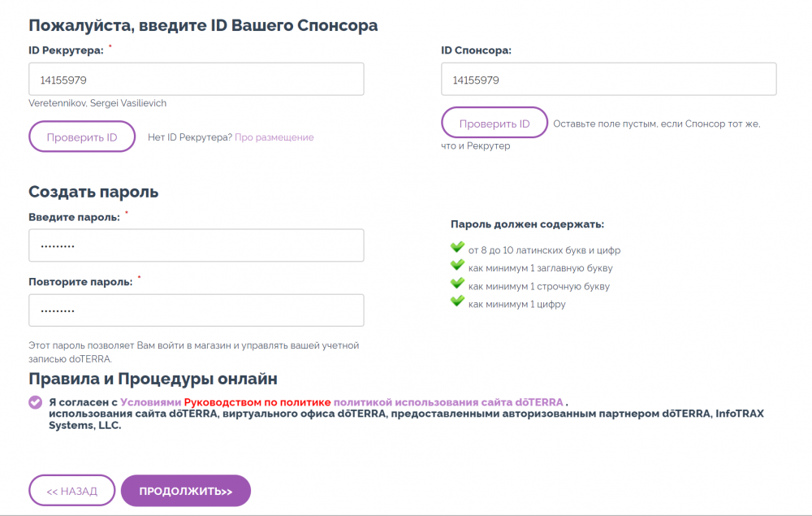Focus the Повторите пароль password field
The height and width of the screenshot is (516, 812).
(197, 310)
